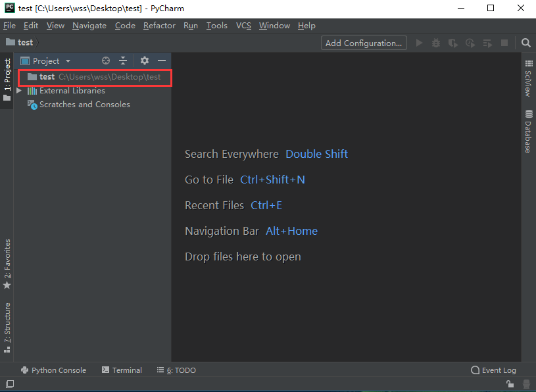Collapse all in the Project panel
The height and width of the screenshot is (392, 536).
coord(123,61)
